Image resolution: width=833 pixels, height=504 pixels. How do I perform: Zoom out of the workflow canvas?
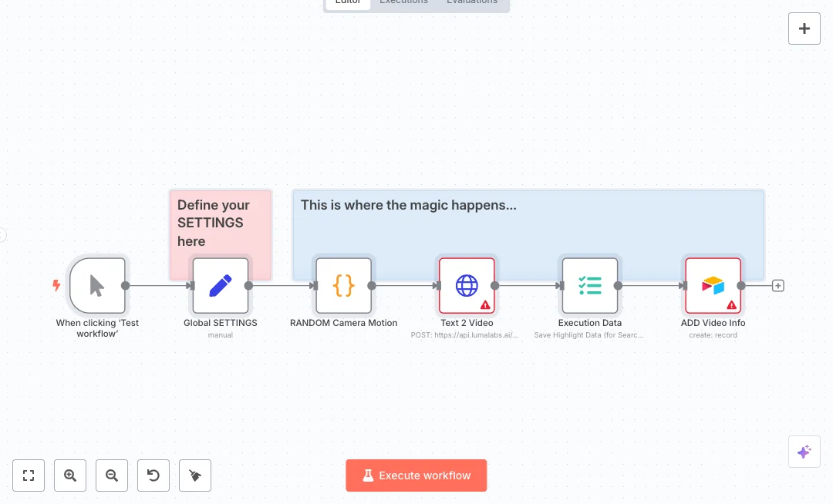coord(112,475)
